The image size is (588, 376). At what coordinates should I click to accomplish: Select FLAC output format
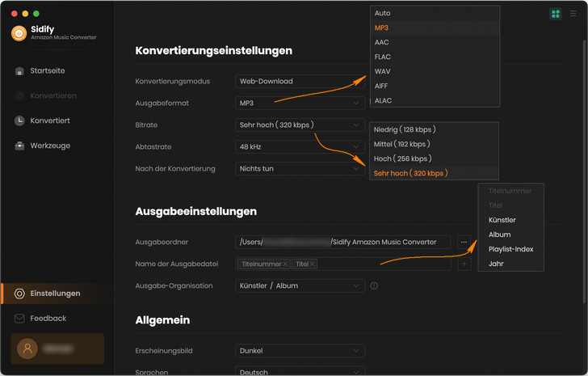[435, 57]
